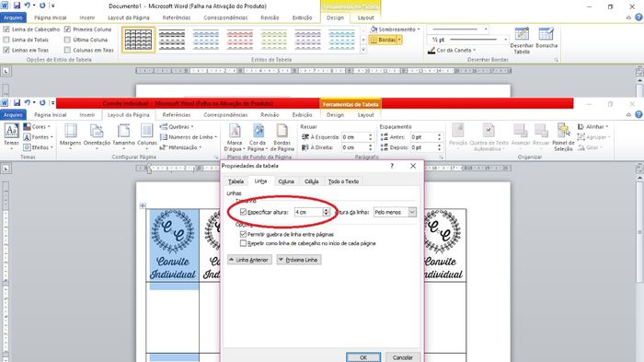This screenshot has height=362, width=644.
Task: Open the Cor da Caneta pen color
Action: [452, 50]
